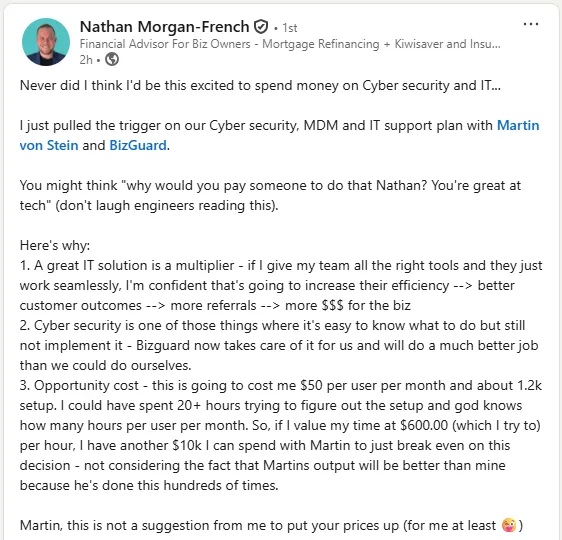
Task: Click the Financial Advisor For Biz Owners headline
Action: (x=290, y=44)
